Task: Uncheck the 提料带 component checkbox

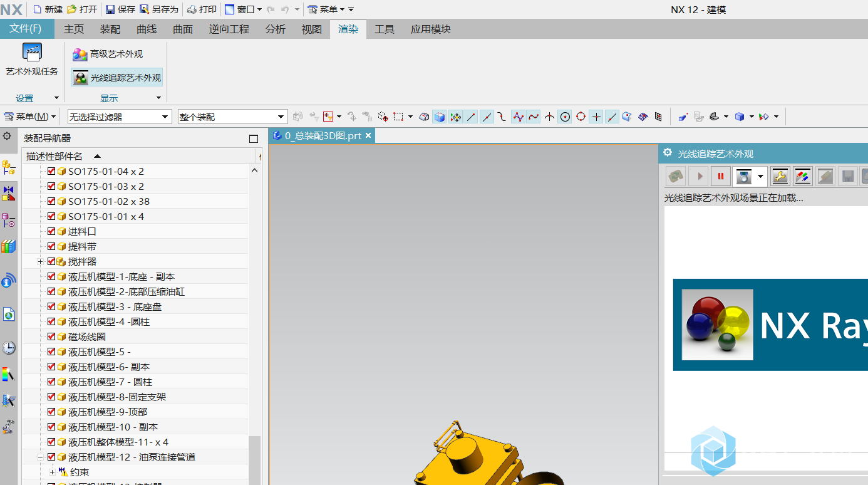Action: click(x=51, y=246)
